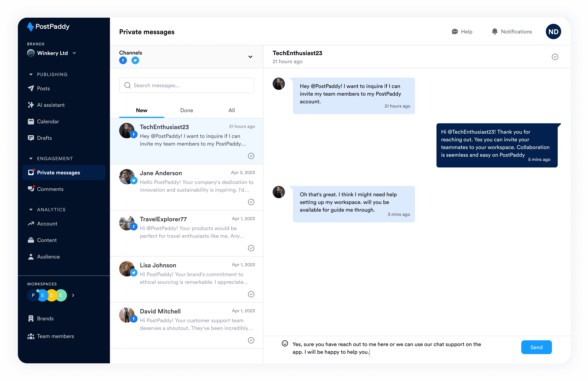Mark Jane Anderson message as done
The image size is (588, 381).
251,202
